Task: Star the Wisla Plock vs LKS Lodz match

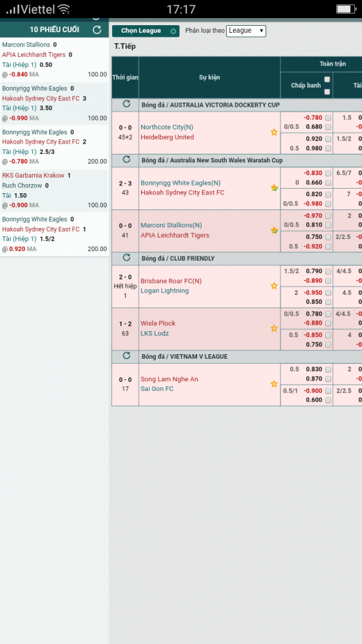Action: (x=274, y=328)
